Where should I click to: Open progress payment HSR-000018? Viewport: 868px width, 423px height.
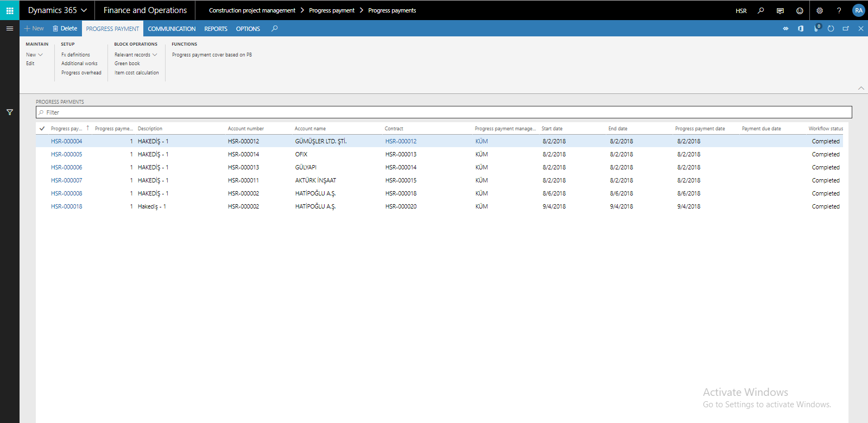[x=67, y=206]
